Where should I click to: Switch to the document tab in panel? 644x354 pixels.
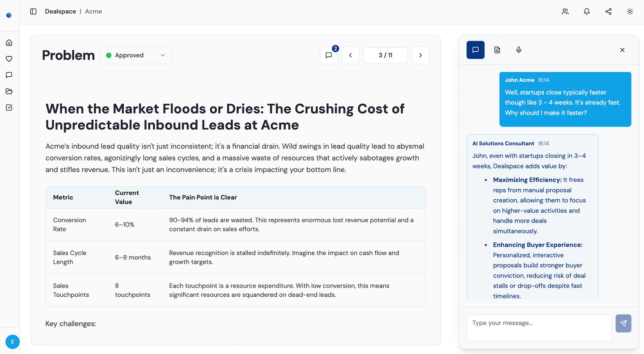point(497,50)
